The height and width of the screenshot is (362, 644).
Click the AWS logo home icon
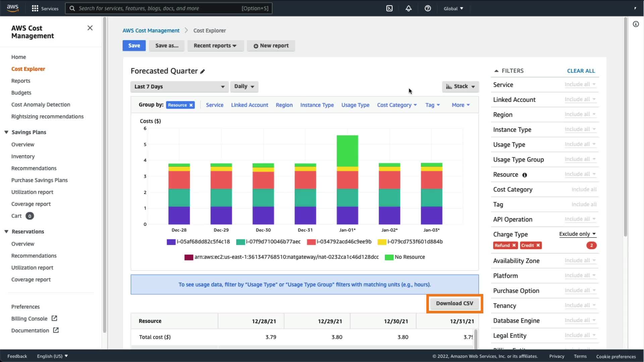coord(13,8)
